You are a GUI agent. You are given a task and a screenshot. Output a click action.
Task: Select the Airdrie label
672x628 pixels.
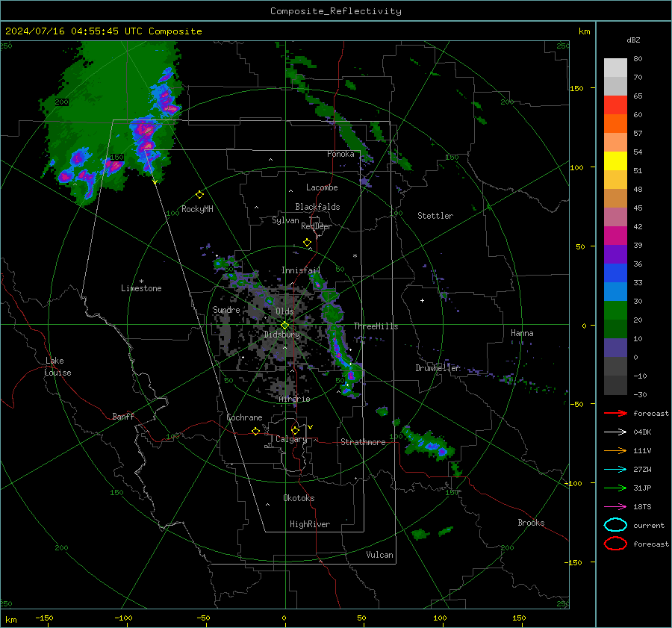[x=294, y=399]
